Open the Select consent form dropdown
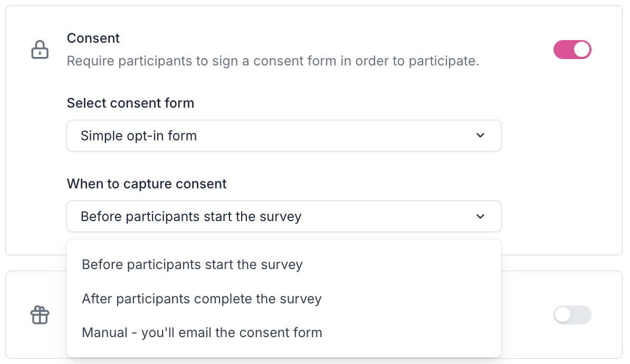This screenshot has width=630, height=364. 283,136
